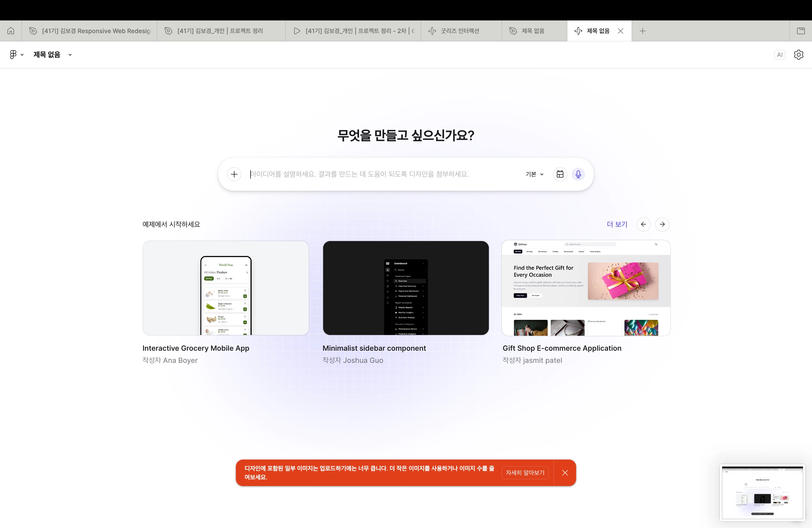Switch to the 굿리즈 인터렉션 tab
The height and width of the screenshot is (528, 812).
(460, 31)
